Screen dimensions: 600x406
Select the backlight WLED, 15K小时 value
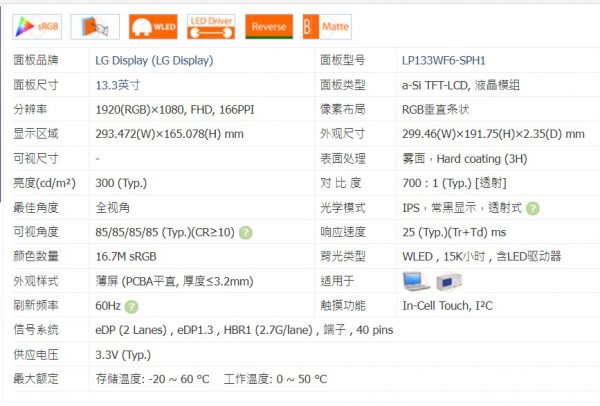(482, 256)
